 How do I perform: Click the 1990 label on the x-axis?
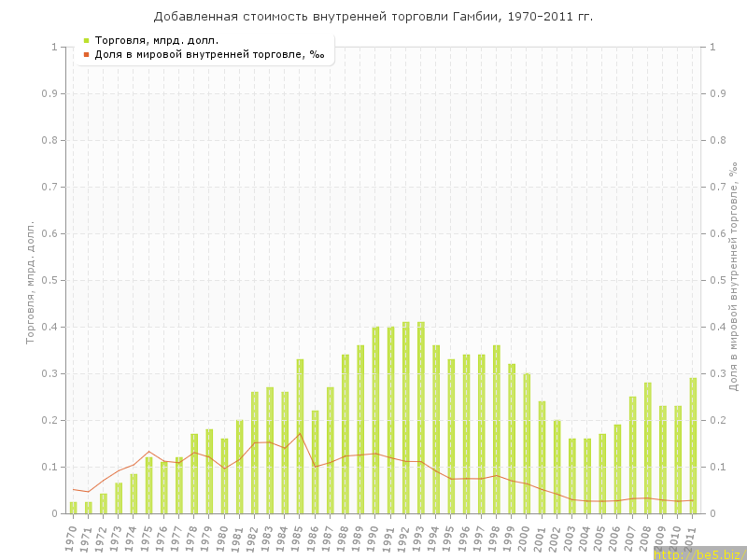[375, 538]
